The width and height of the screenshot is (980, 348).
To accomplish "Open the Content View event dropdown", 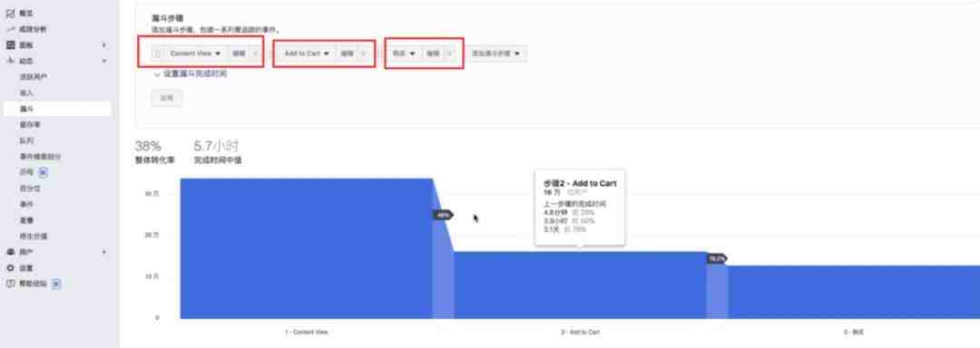I will tap(196, 53).
